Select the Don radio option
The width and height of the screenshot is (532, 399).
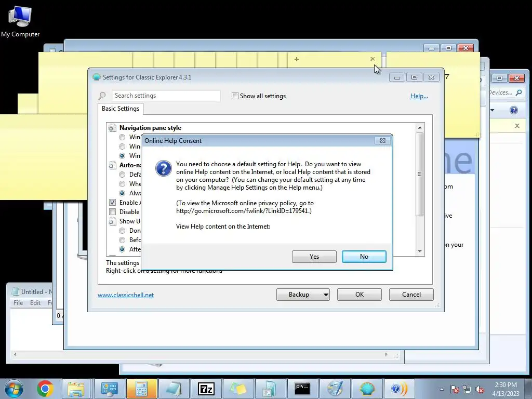122,231
